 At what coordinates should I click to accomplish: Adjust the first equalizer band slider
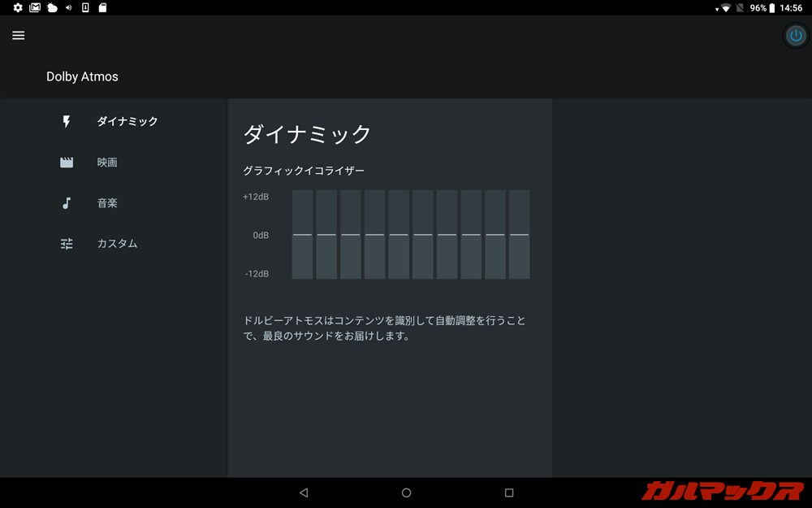coord(301,235)
